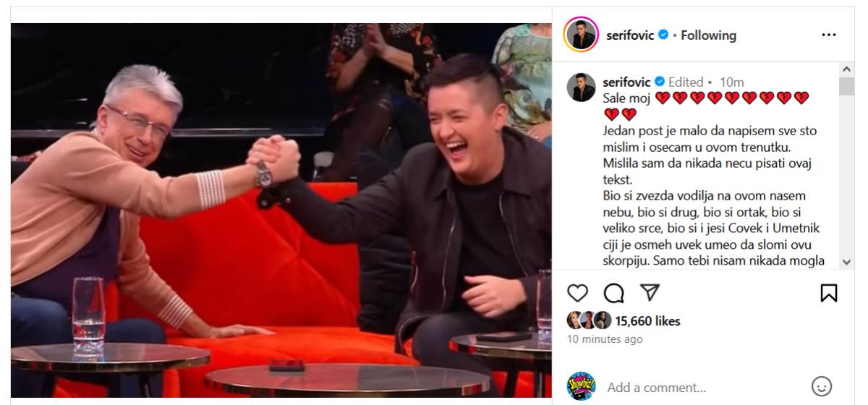
Task: Click the caption scrollbar thumb
Action: 846,86
